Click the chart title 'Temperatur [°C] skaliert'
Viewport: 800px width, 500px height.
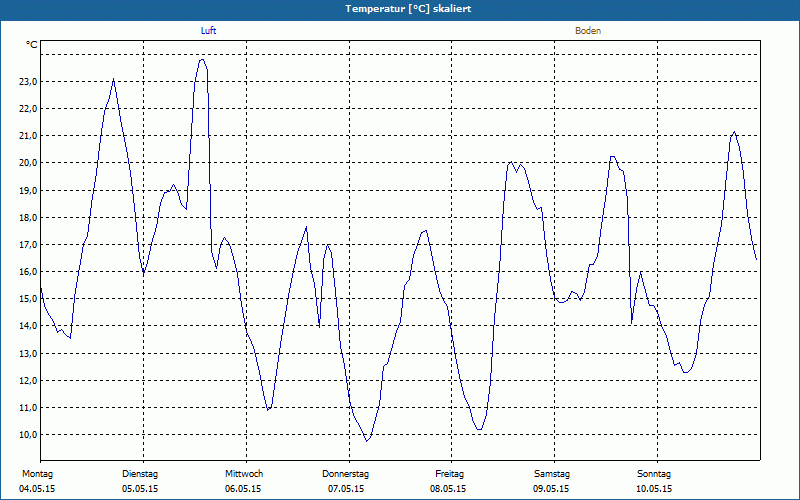(x=408, y=9)
